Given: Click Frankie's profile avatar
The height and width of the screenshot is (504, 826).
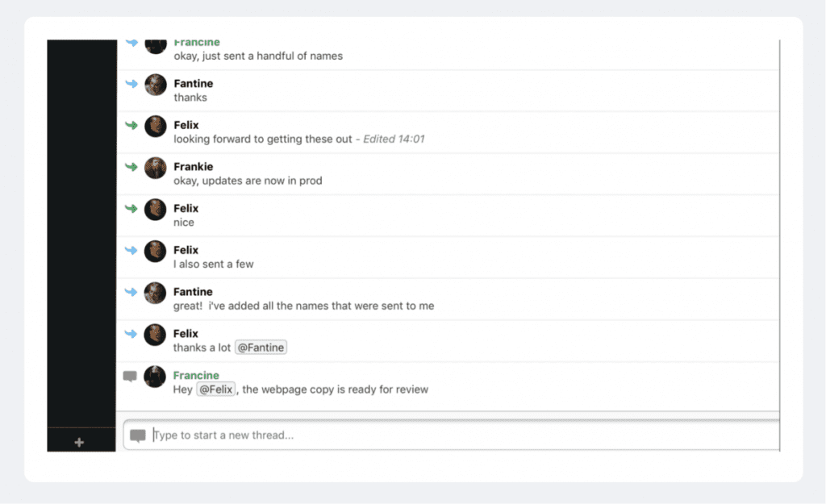Looking at the screenshot, I should pyautogui.click(x=156, y=168).
